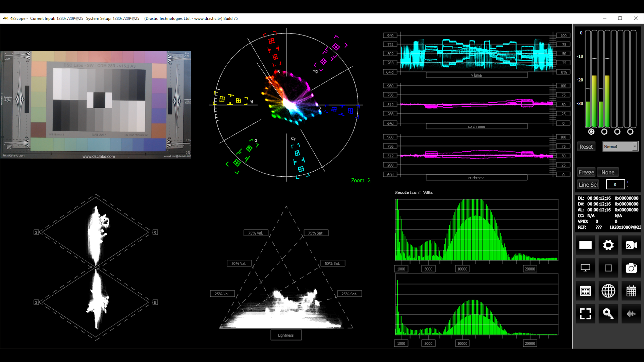The image size is (644, 362).
Task: Click the cb chroma waveform label
Action: pyautogui.click(x=476, y=126)
